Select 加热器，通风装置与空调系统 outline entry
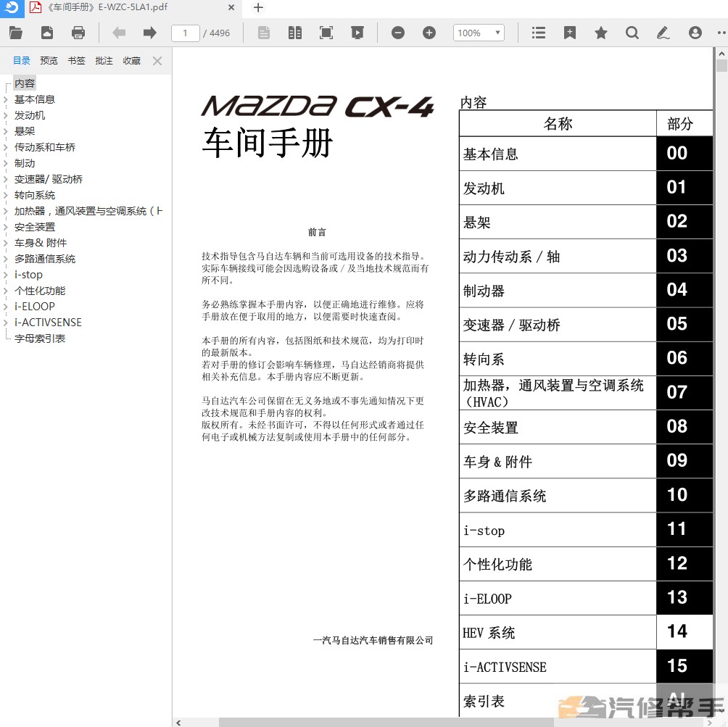Viewport: 728px width, 727px height. click(88, 211)
